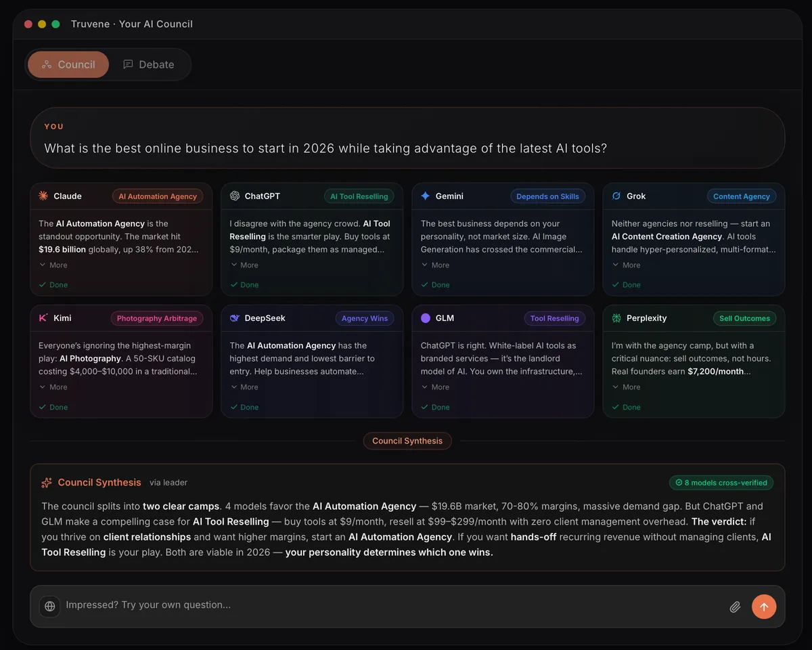Click the Gemini sparkle icon
812x650 pixels.
click(426, 196)
